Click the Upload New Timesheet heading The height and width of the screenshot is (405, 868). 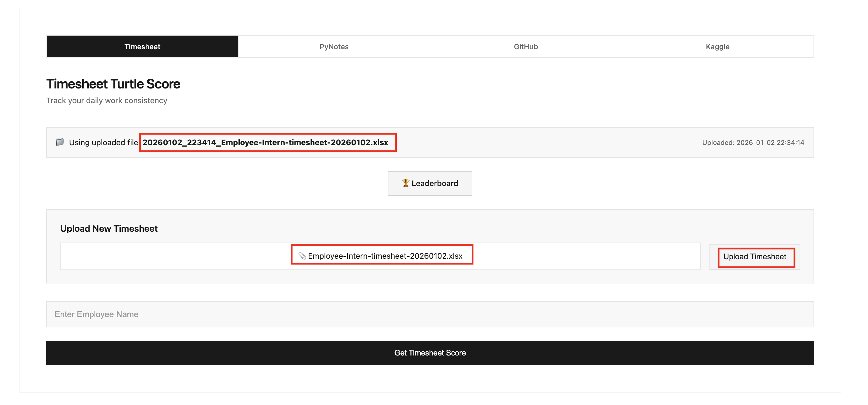[109, 229]
